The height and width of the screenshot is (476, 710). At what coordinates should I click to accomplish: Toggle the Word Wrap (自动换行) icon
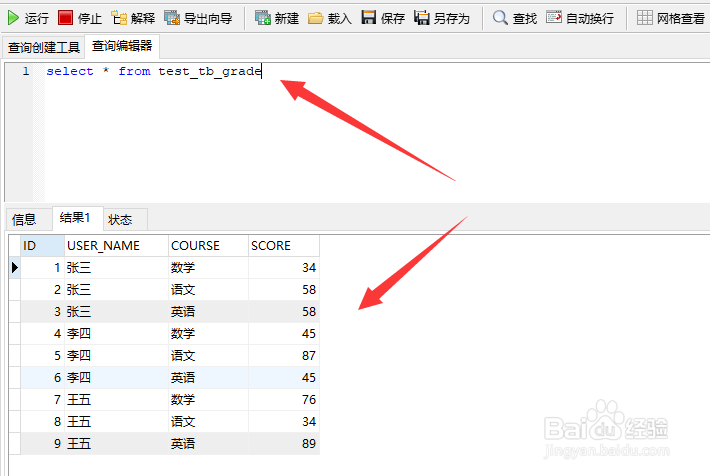tap(554, 17)
